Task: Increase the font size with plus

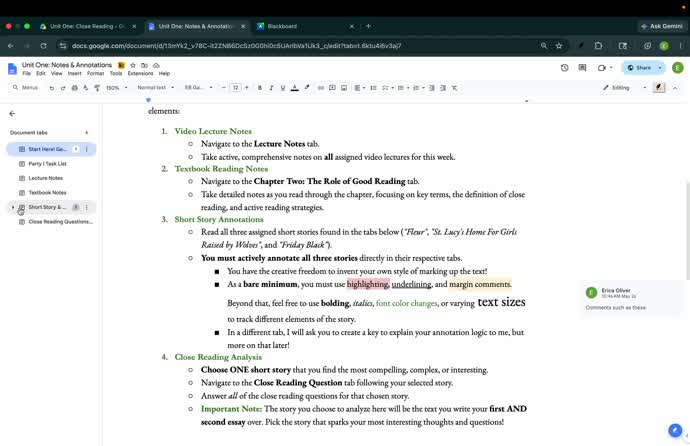Action: (x=247, y=88)
